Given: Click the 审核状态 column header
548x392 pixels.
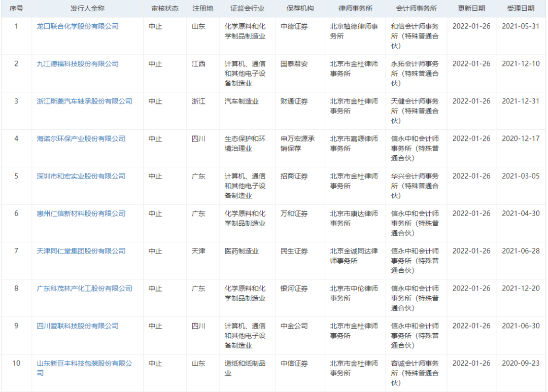Looking at the screenshot, I should 165,9.
